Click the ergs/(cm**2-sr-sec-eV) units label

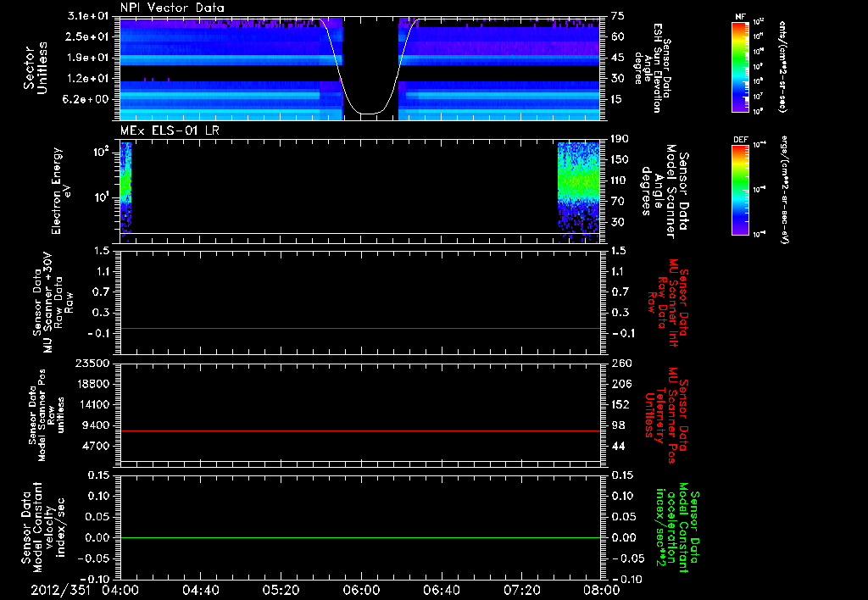[783, 189]
